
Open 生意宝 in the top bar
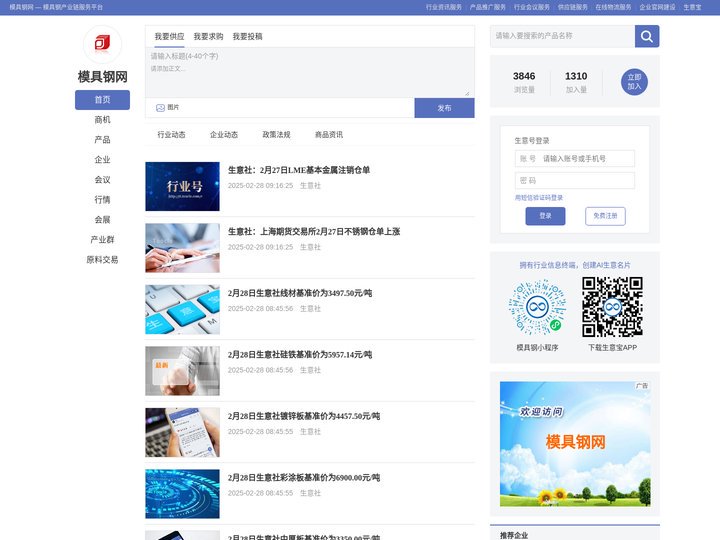[692, 7]
